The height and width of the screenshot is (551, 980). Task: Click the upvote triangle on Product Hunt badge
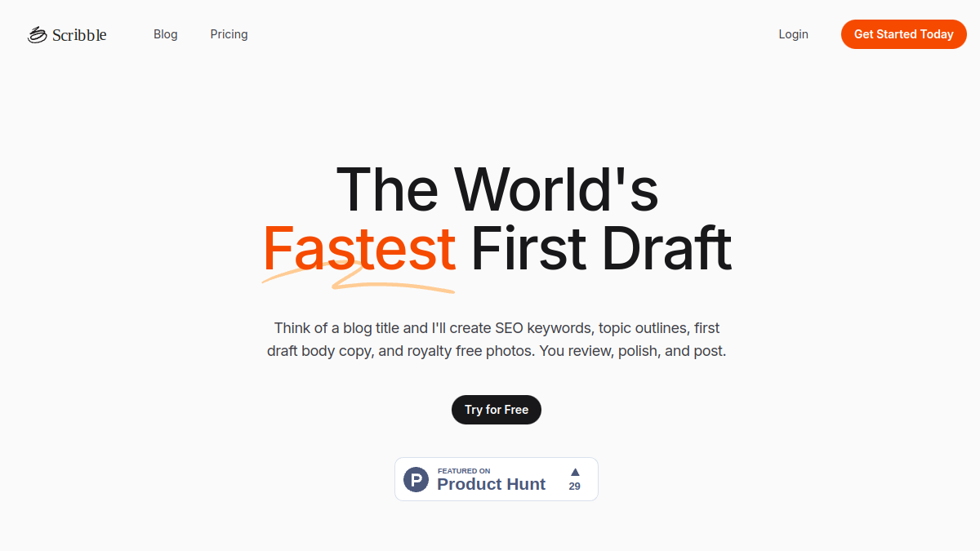click(x=575, y=472)
